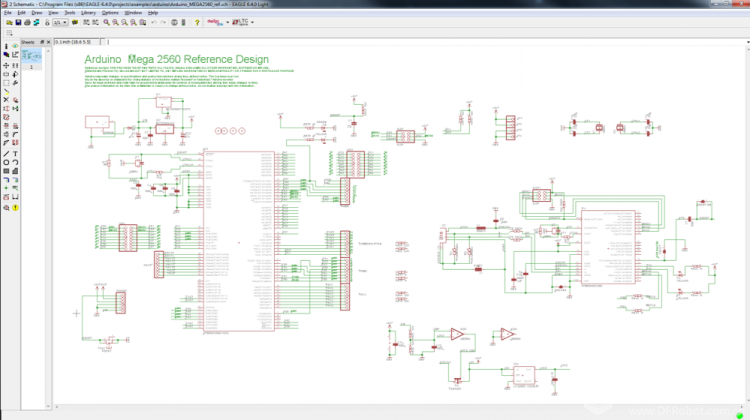Open a file with the Open toolbar icon
Screen dimensions: 750x420
click(x=10, y=22)
